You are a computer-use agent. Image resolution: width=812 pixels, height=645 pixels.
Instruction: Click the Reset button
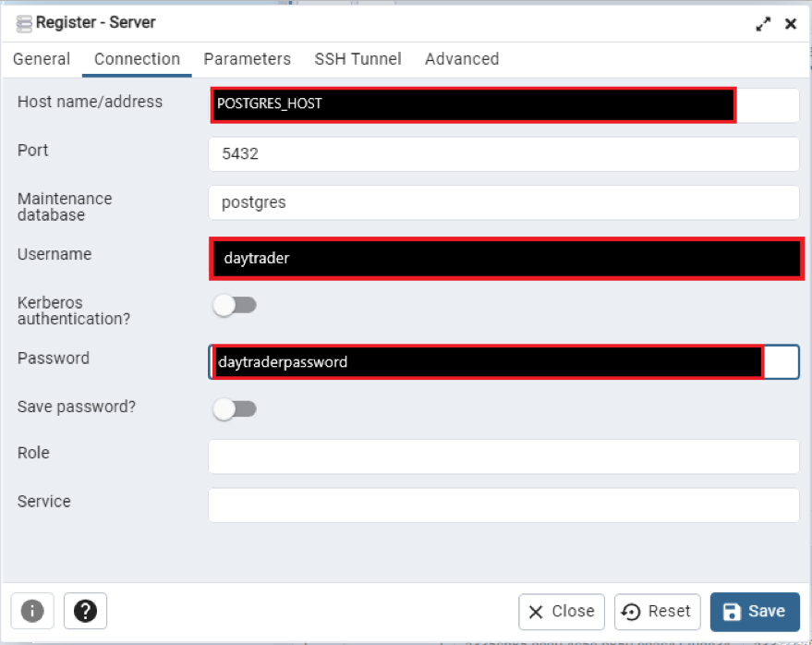click(656, 612)
